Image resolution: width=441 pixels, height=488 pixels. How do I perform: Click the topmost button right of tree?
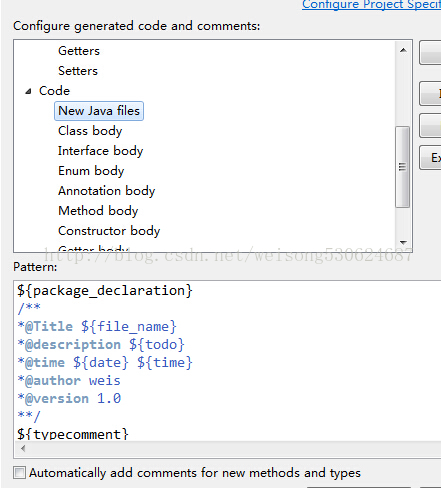pos(430,53)
